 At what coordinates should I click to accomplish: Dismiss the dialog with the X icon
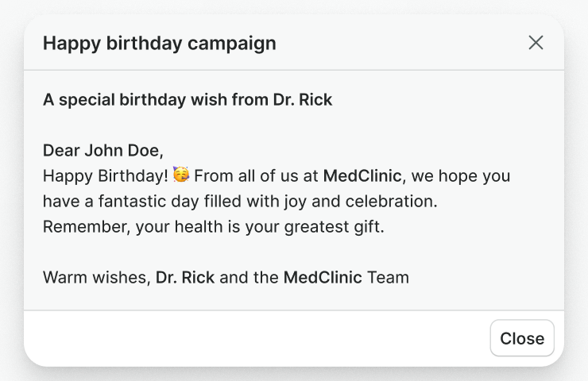coord(536,43)
